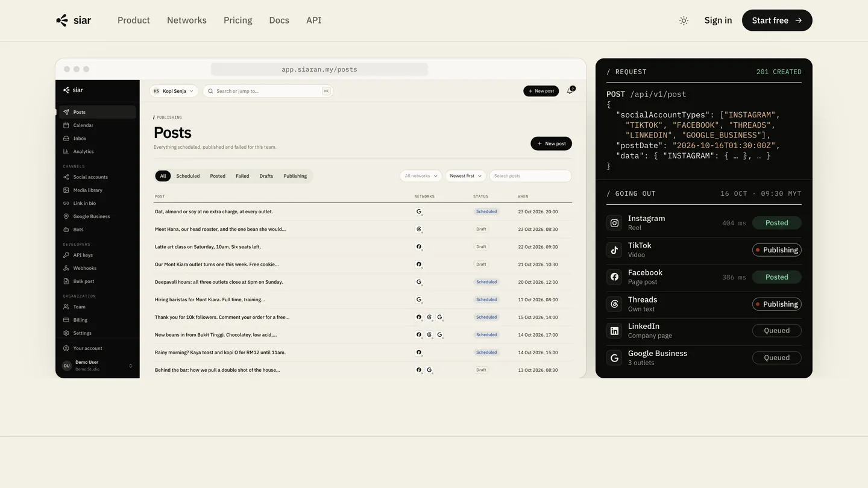Open Bulk post in the sidebar
Viewport: 868px width, 488px height.
pyautogui.click(x=97, y=281)
